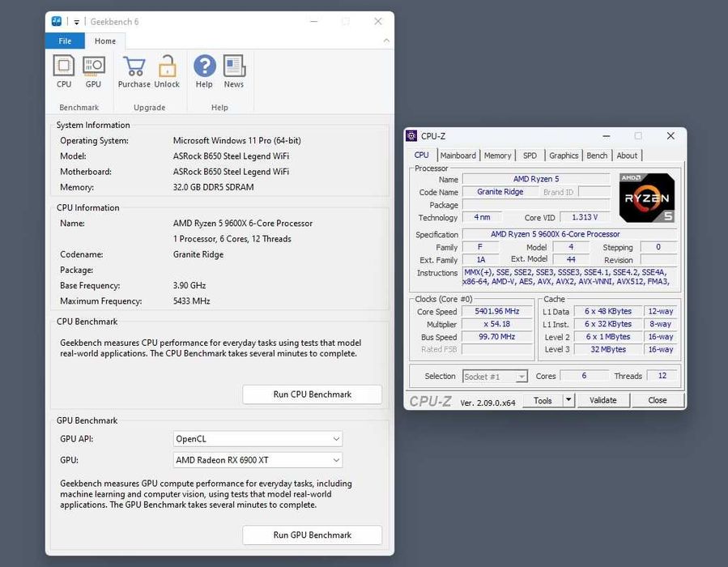
Task: Open the Tools dropdown arrow in CPU-Z
Action: pyautogui.click(x=568, y=400)
